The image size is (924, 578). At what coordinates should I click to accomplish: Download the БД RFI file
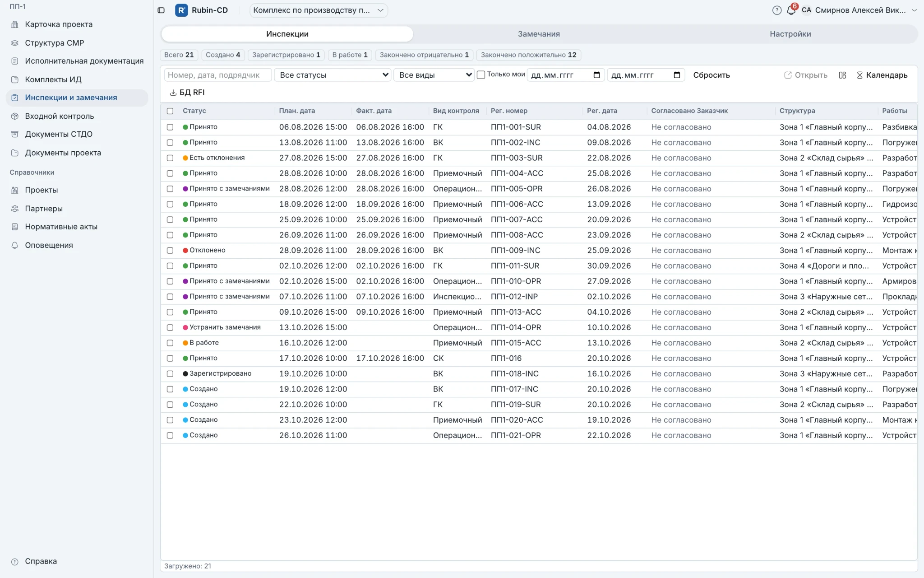pyautogui.click(x=187, y=92)
